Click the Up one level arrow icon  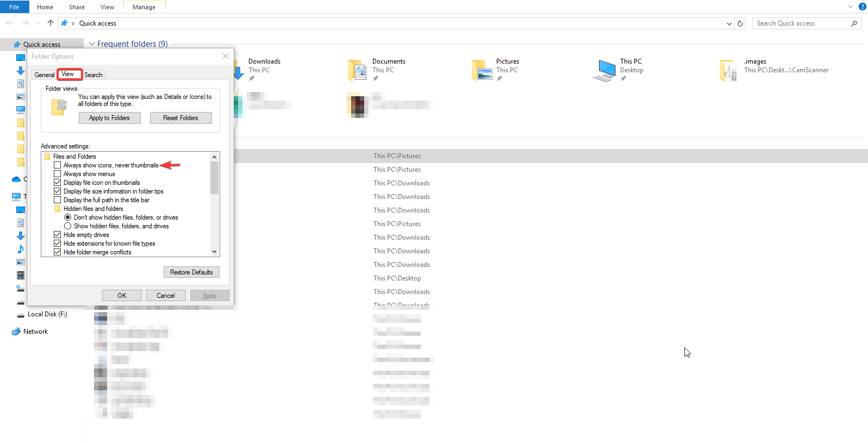click(51, 23)
